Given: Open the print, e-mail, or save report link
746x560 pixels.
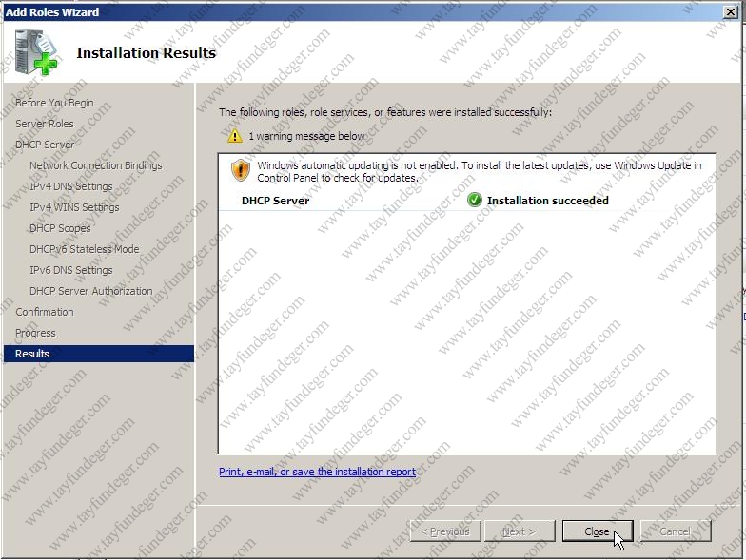Looking at the screenshot, I should (317, 472).
